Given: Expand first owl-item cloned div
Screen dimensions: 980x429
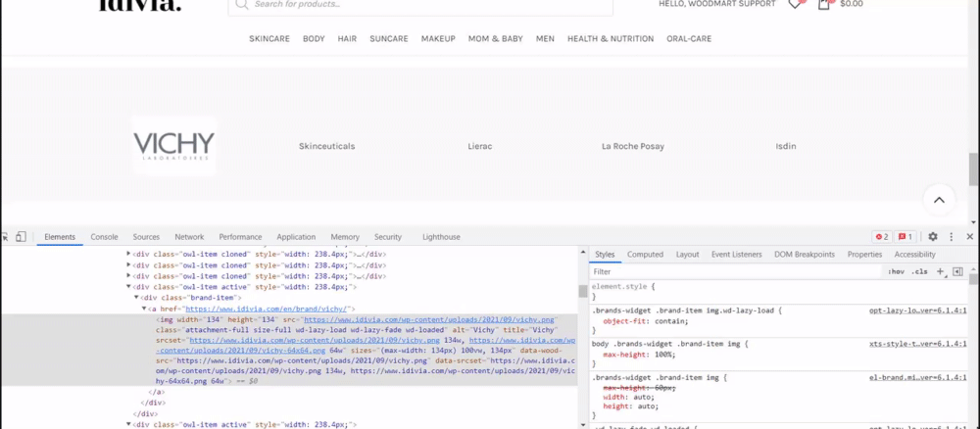Looking at the screenshot, I should coord(128,254).
